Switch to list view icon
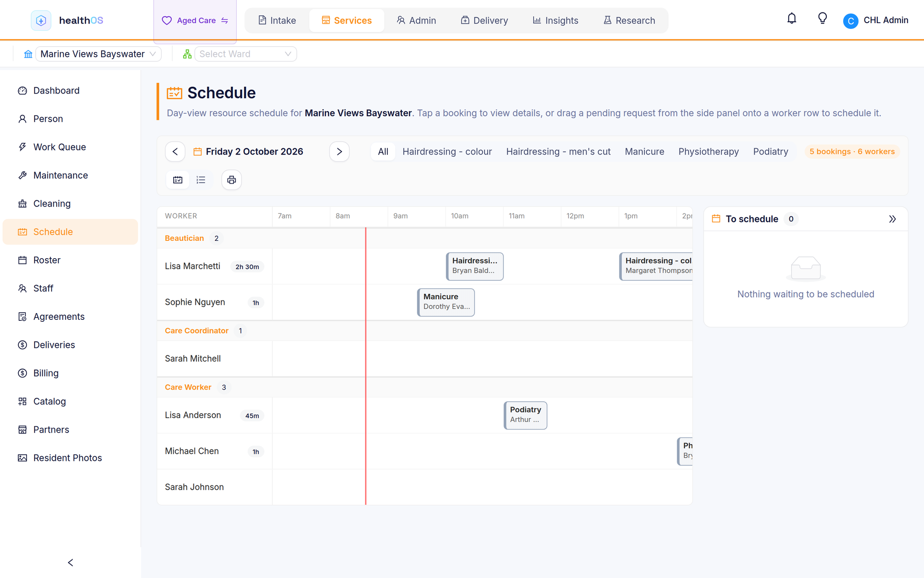 pos(201,180)
